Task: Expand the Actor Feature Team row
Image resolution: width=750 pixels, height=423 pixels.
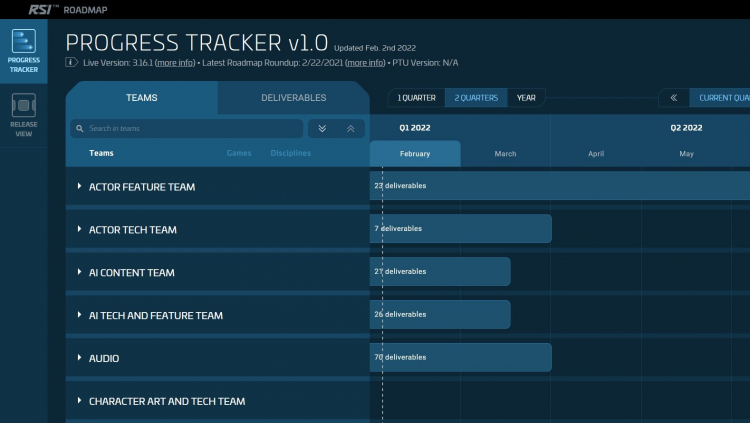Action: (x=79, y=187)
